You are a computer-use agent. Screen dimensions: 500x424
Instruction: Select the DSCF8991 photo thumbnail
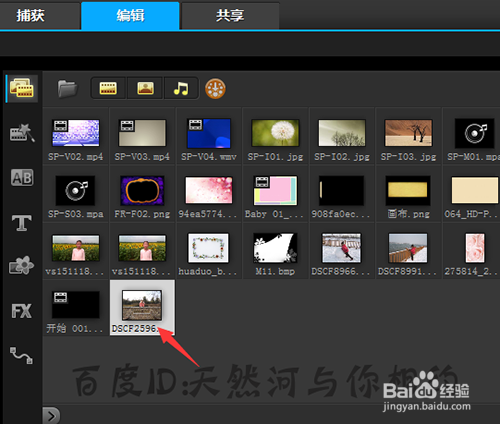(x=408, y=248)
